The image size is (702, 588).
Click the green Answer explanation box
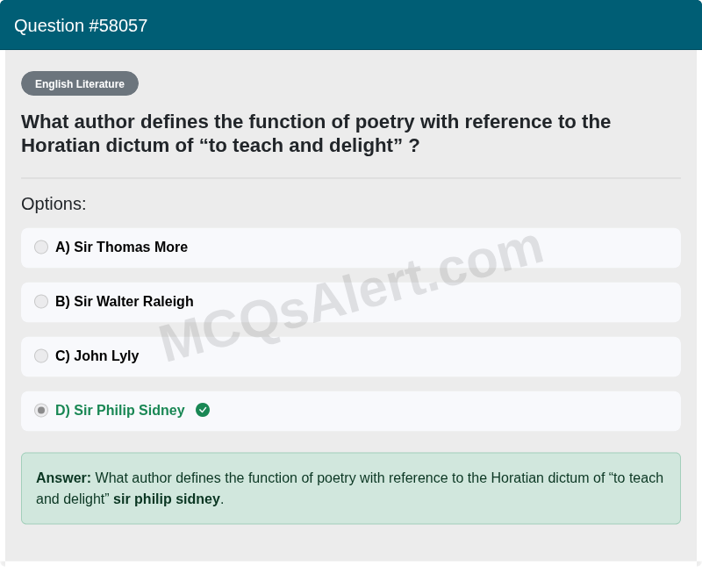[x=351, y=488]
